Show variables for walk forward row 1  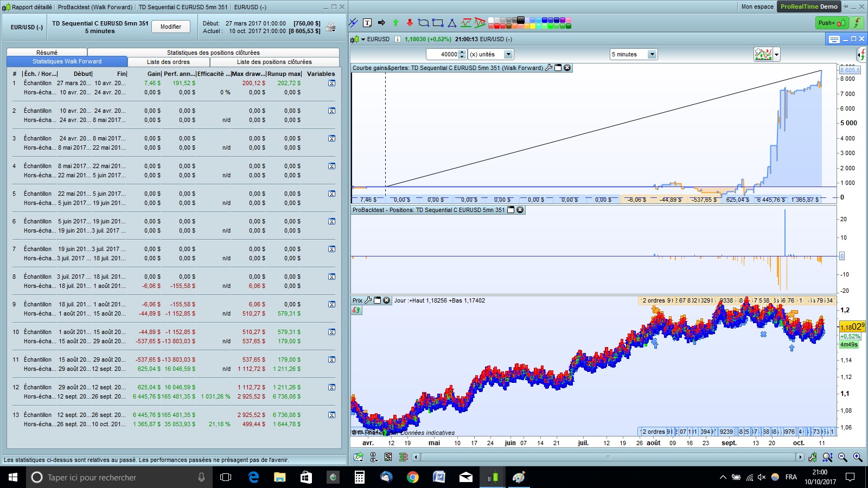click(331, 84)
